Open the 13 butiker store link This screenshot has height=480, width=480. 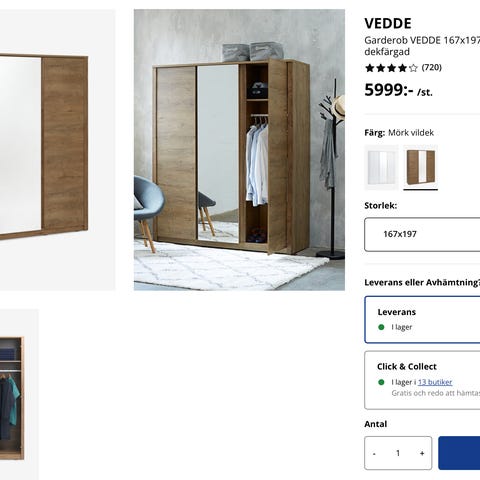[x=435, y=382]
